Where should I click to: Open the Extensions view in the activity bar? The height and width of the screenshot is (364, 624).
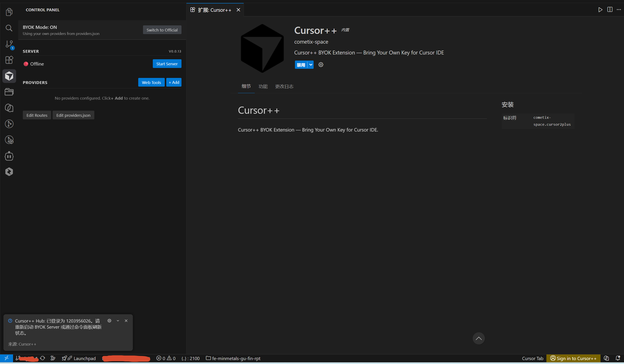[x=9, y=60]
